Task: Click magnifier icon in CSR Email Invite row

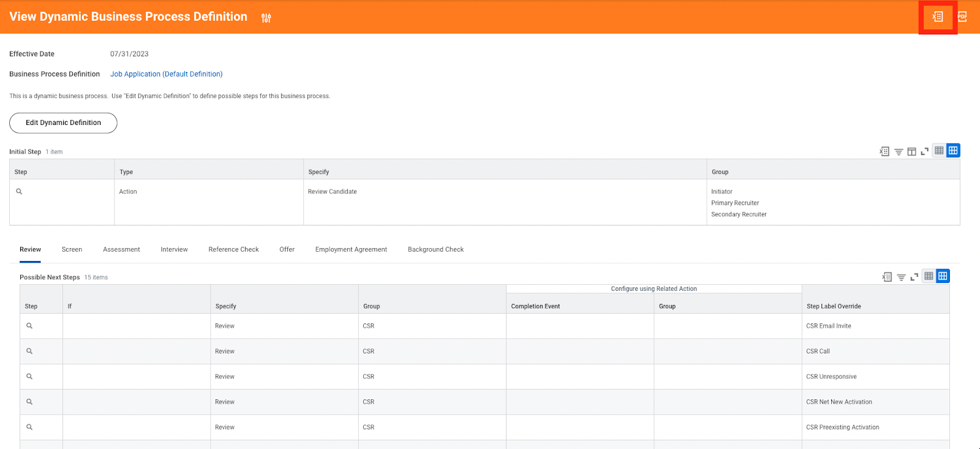Action: (x=29, y=326)
